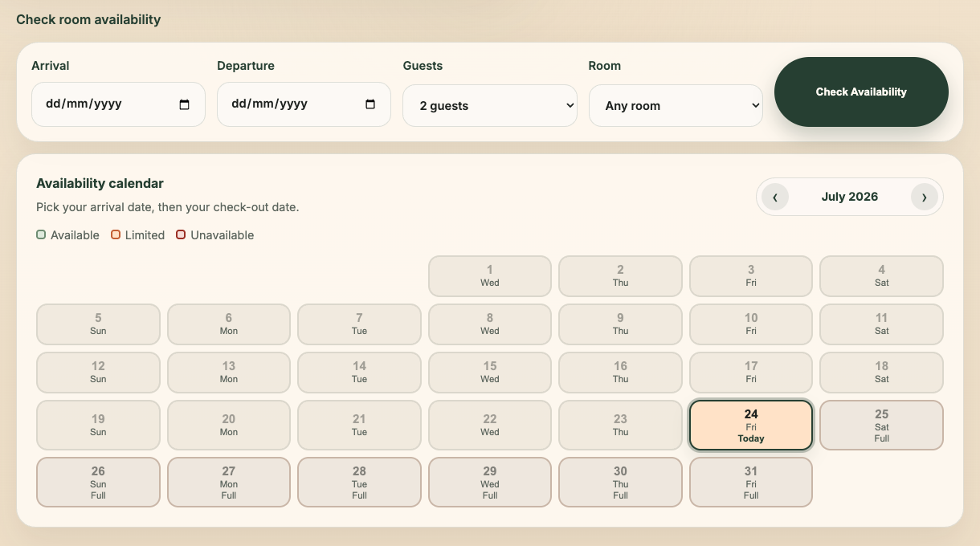Click day 7 Tue
Image resolution: width=980 pixels, height=546 pixels.
359,324
